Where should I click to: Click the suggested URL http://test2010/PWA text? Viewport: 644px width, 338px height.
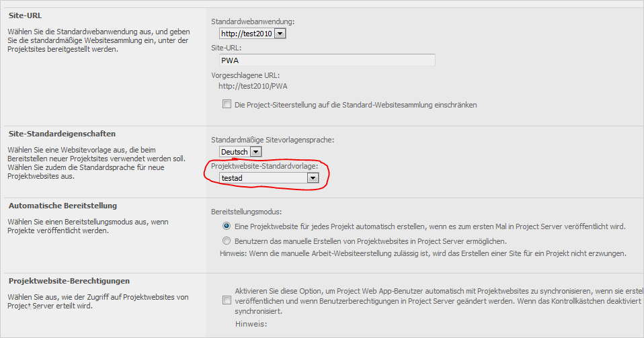point(253,86)
